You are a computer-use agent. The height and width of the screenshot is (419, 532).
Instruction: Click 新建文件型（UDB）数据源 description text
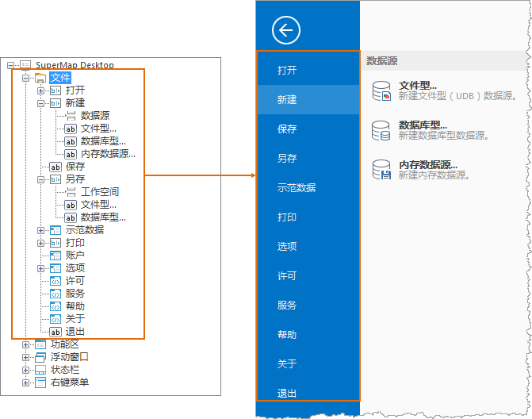457,96
